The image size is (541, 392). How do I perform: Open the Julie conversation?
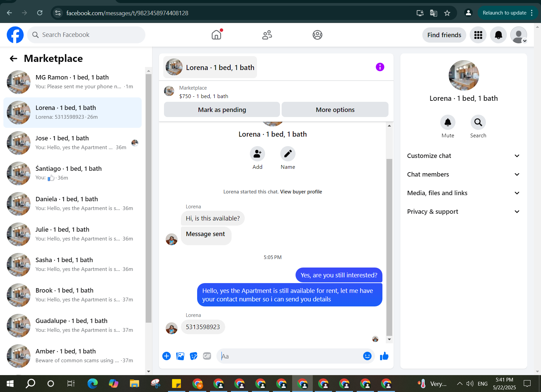tap(72, 234)
